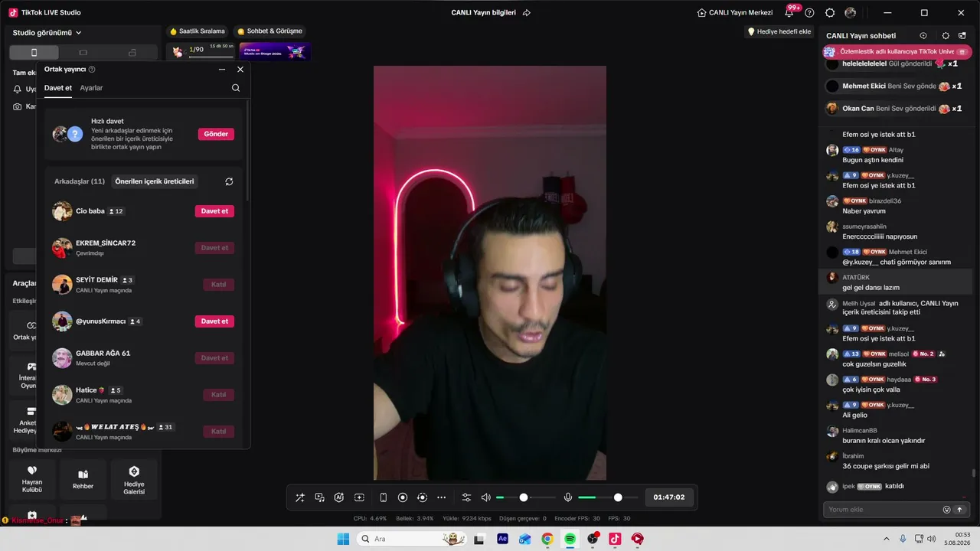This screenshot has width=980, height=551.
Task: Open the magic wand effects tool
Action: [x=300, y=497]
